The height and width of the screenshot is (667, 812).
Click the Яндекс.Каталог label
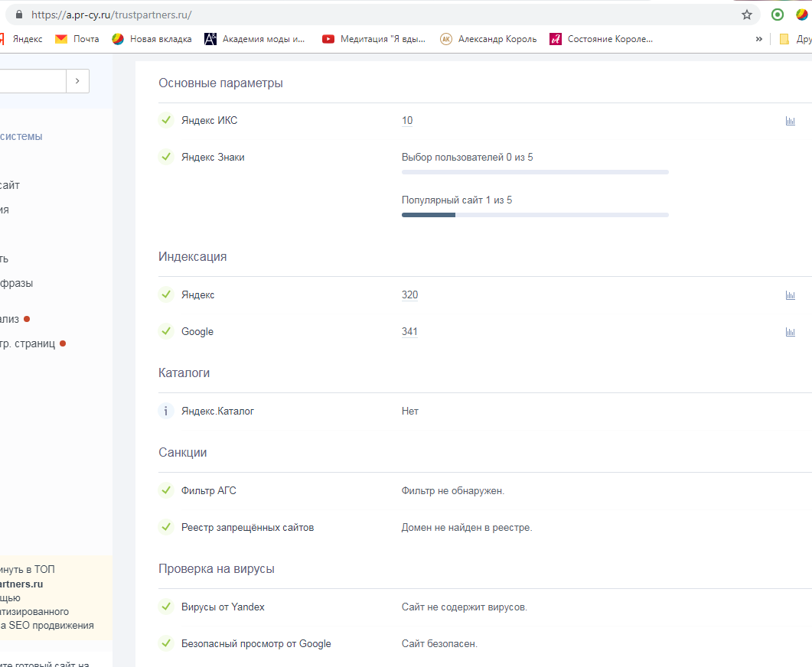click(217, 412)
